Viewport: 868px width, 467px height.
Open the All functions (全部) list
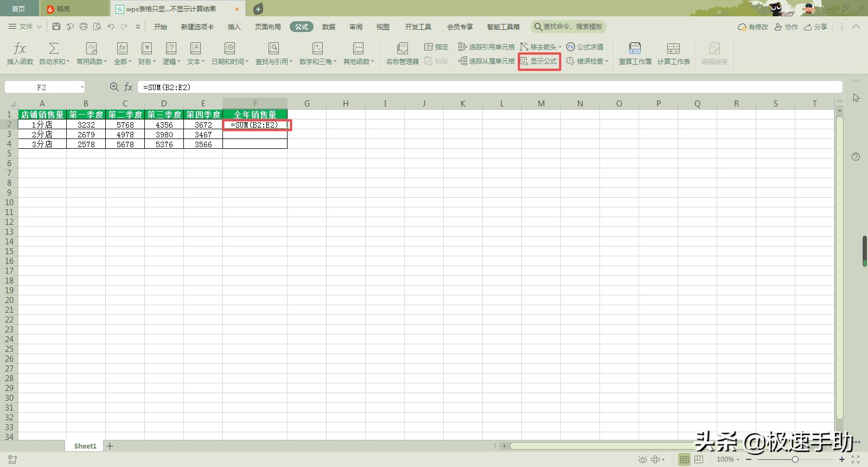coord(122,54)
